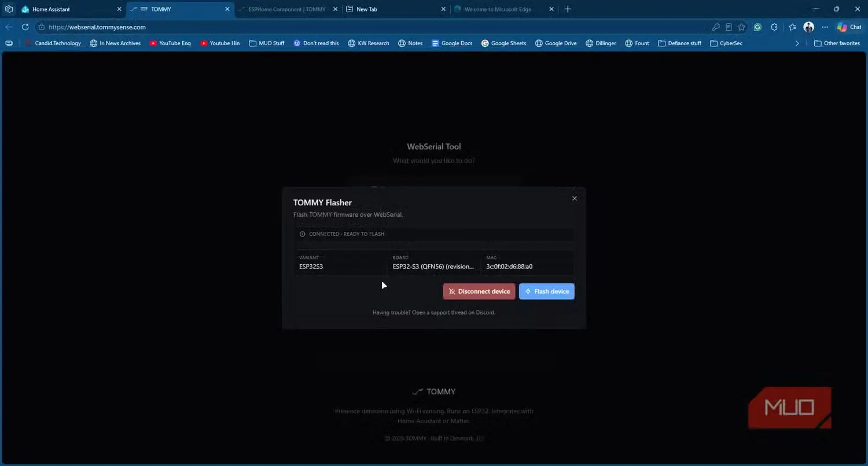Screen dimensions: 868x466
Task: Open the Settings and more ellipsis menu
Action: (825, 27)
